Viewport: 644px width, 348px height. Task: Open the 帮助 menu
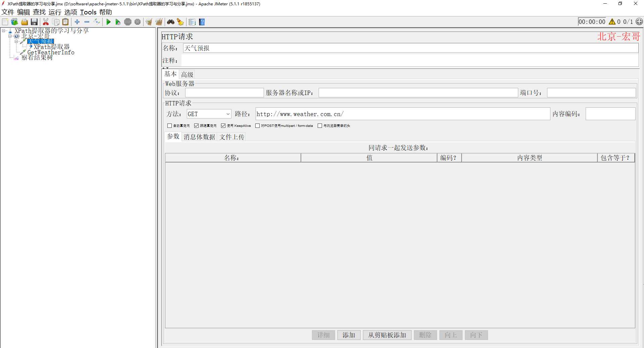point(106,12)
